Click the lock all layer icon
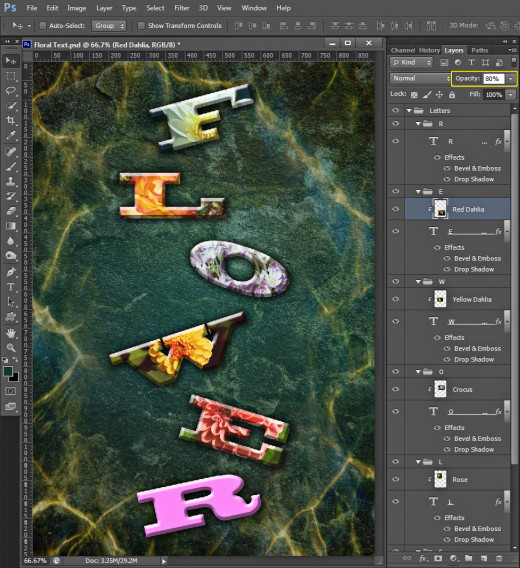 coord(452,95)
